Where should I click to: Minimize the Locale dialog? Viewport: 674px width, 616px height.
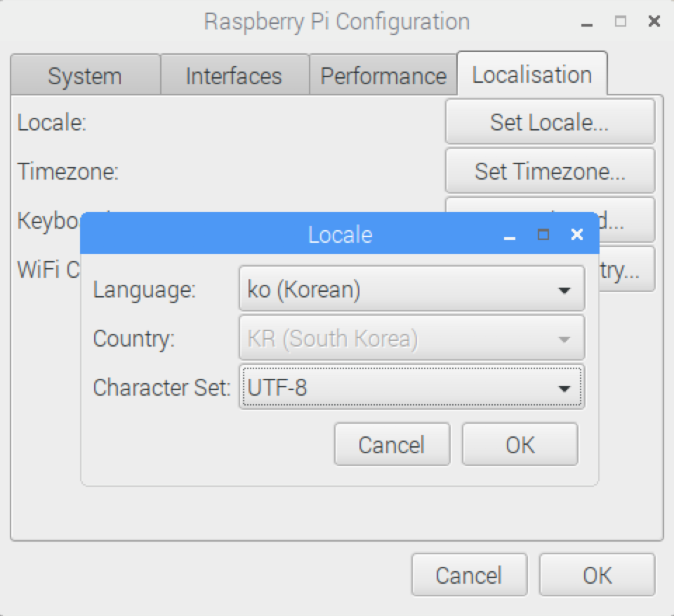pos(510,238)
